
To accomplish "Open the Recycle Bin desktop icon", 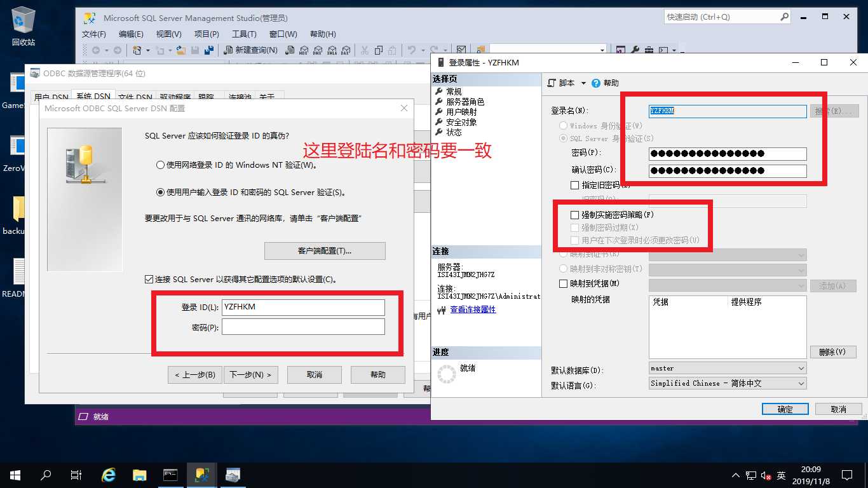I will (x=24, y=26).
